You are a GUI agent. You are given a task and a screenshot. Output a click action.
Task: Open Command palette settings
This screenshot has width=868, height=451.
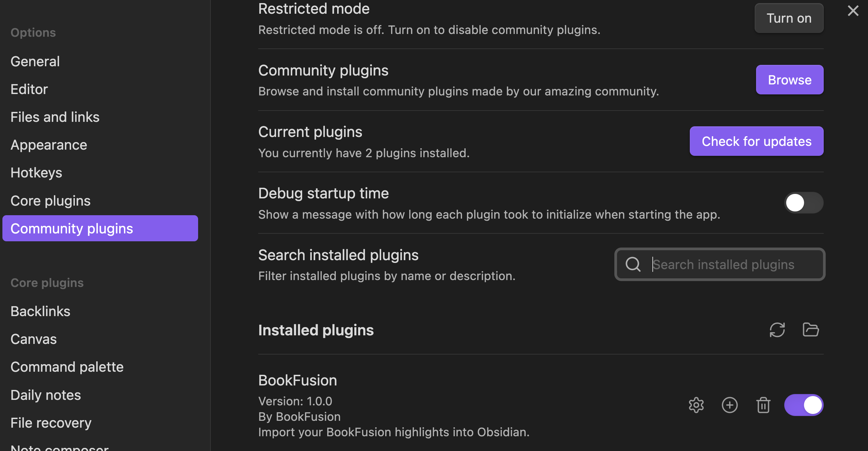100,367
